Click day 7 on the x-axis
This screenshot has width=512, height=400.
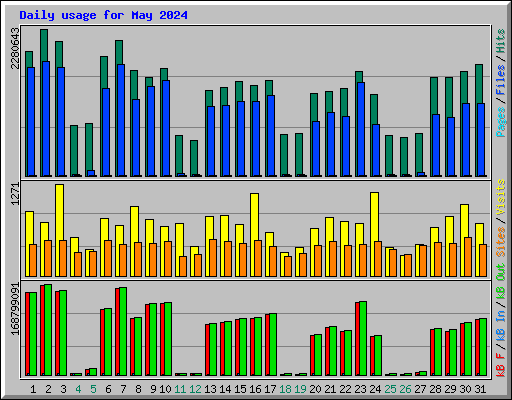(x=123, y=389)
